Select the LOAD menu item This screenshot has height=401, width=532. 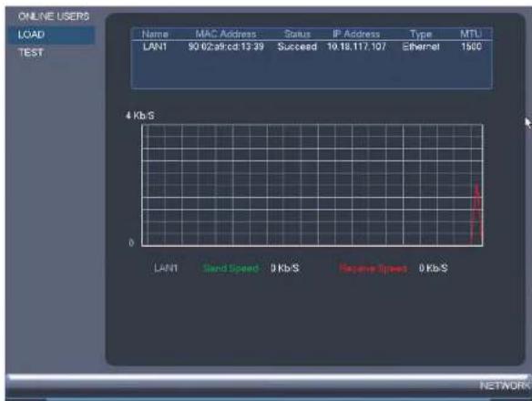(x=52, y=35)
